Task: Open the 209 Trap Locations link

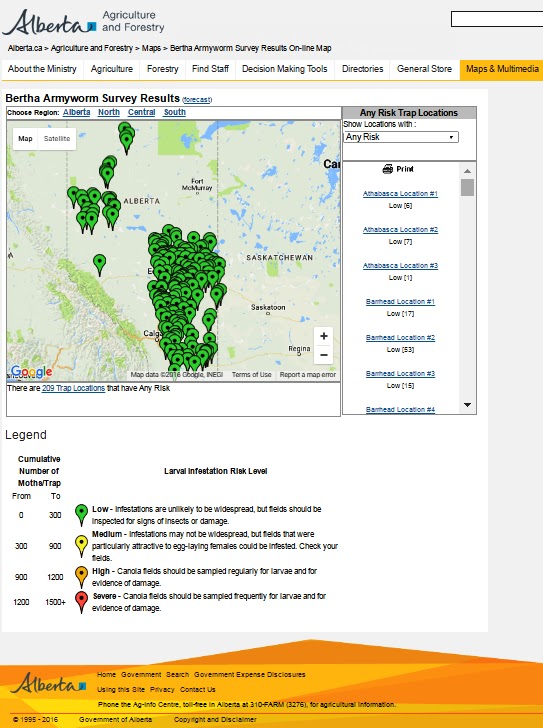Action: (73, 388)
